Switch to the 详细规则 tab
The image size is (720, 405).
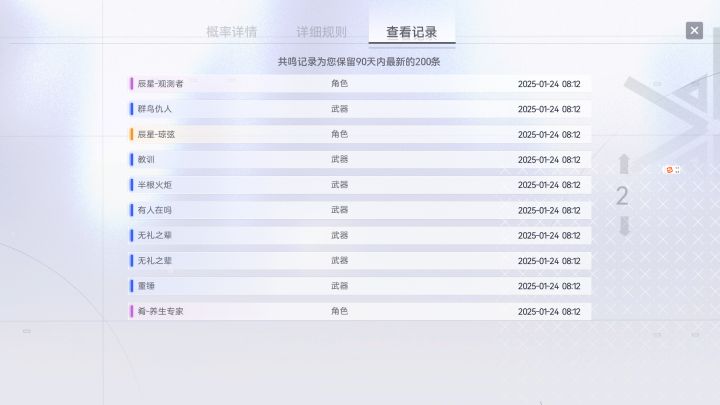321,32
